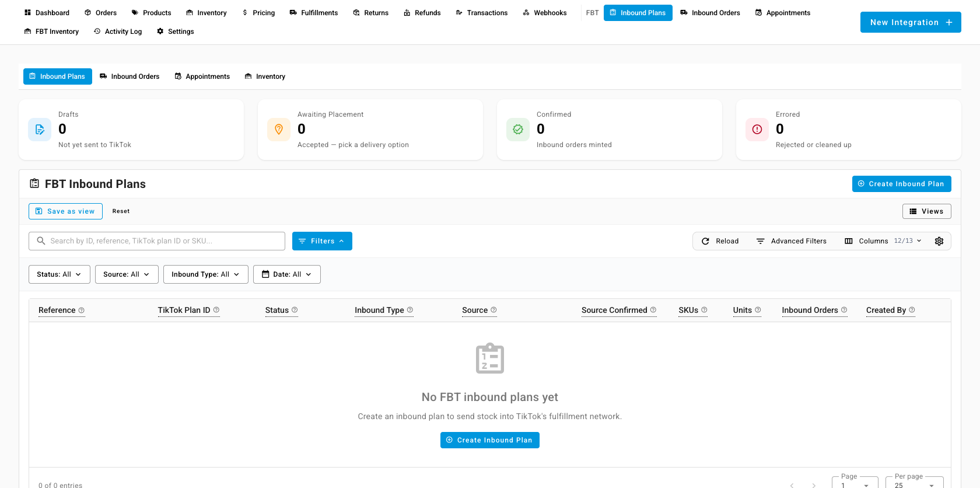Click Create Inbound Plan in empty state
980x488 pixels.
point(490,440)
